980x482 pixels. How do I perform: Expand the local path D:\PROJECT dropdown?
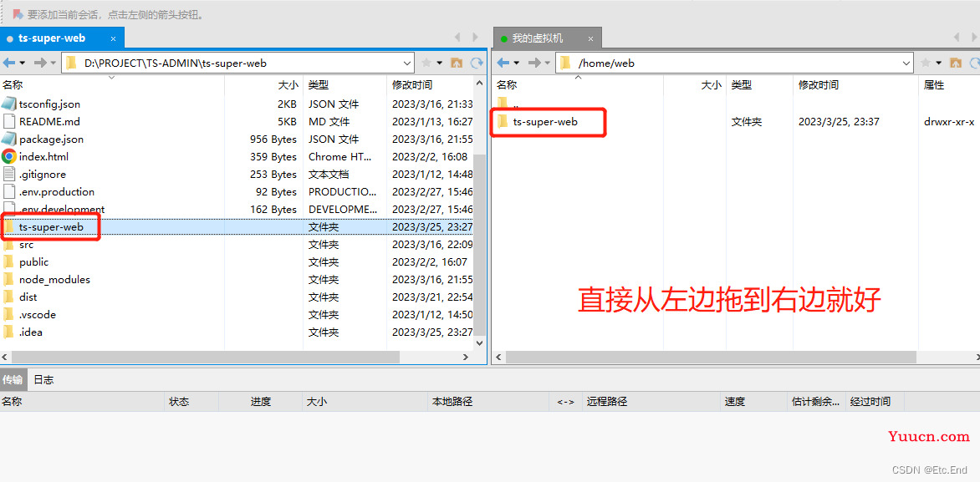tap(407, 63)
